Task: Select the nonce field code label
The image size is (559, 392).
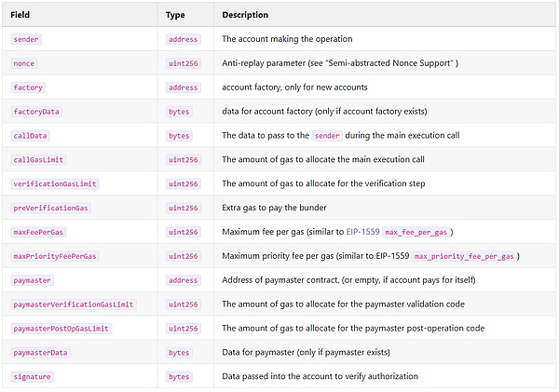Action: click(x=24, y=63)
